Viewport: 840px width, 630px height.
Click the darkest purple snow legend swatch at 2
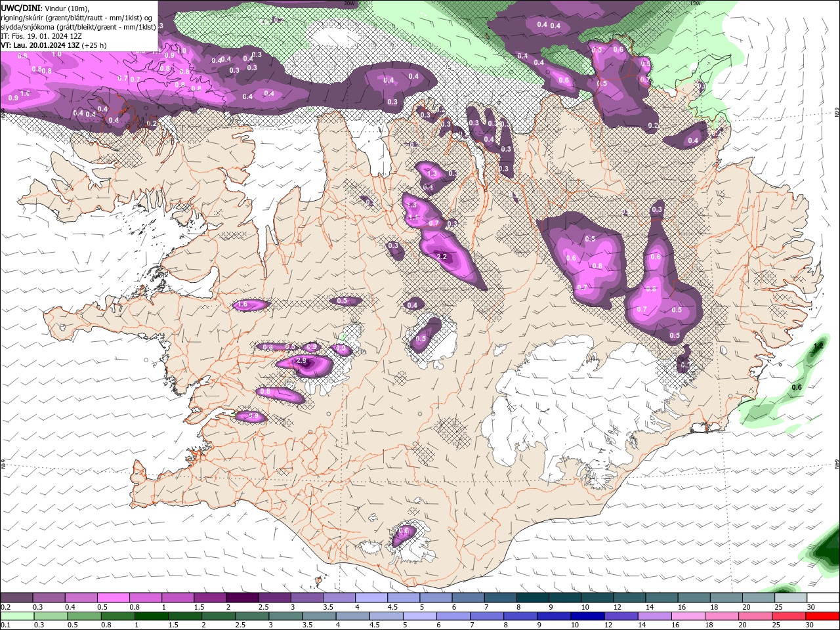pyautogui.click(x=241, y=598)
